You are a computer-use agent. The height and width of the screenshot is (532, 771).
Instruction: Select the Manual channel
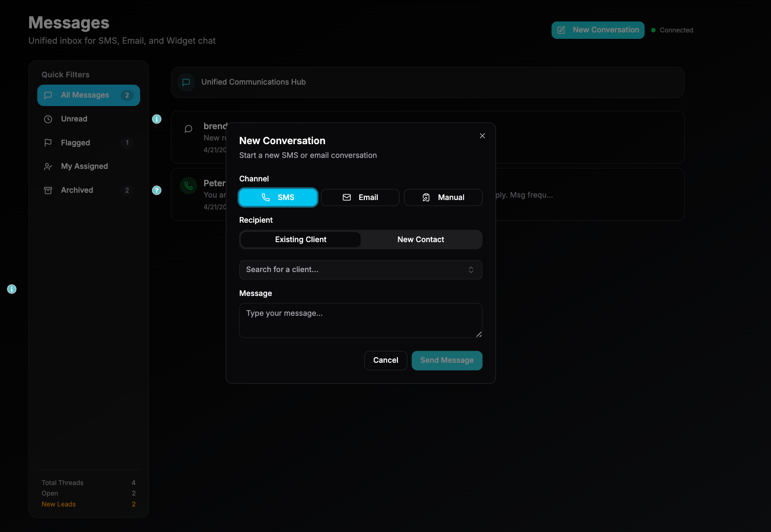click(443, 198)
